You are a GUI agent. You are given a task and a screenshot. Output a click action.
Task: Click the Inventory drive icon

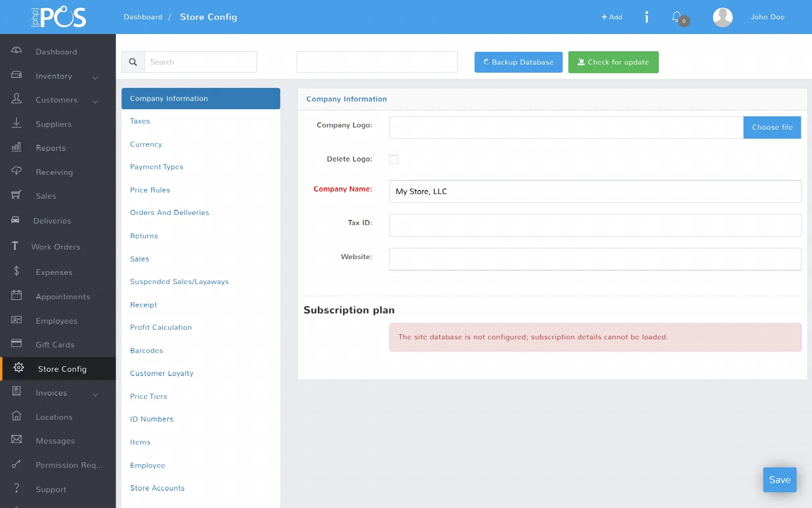(17, 75)
